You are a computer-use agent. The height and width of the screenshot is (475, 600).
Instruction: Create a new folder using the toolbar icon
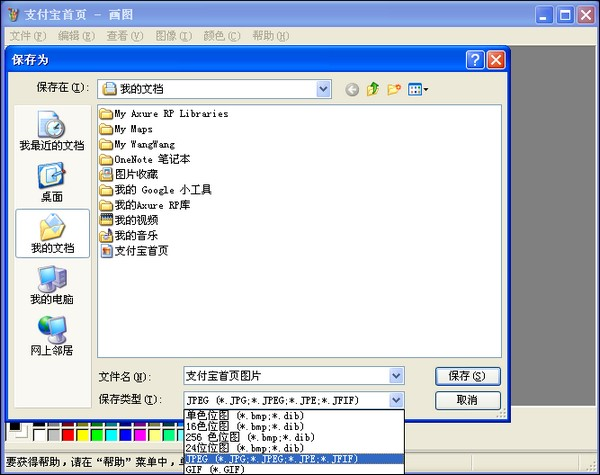[394, 90]
